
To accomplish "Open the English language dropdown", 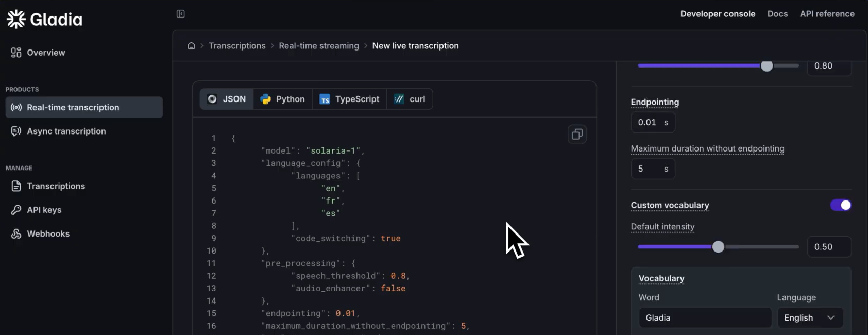I will coord(810,318).
